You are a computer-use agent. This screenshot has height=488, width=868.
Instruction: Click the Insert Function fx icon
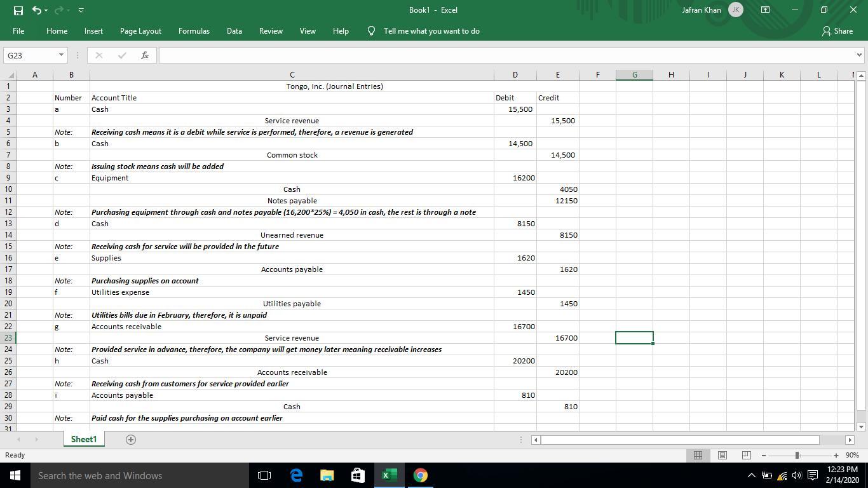point(145,55)
